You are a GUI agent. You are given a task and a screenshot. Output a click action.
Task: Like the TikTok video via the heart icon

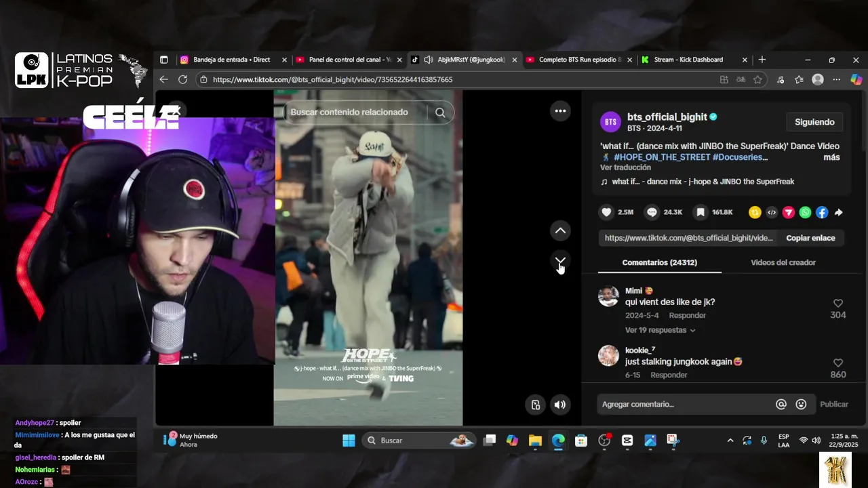[x=607, y=212]
